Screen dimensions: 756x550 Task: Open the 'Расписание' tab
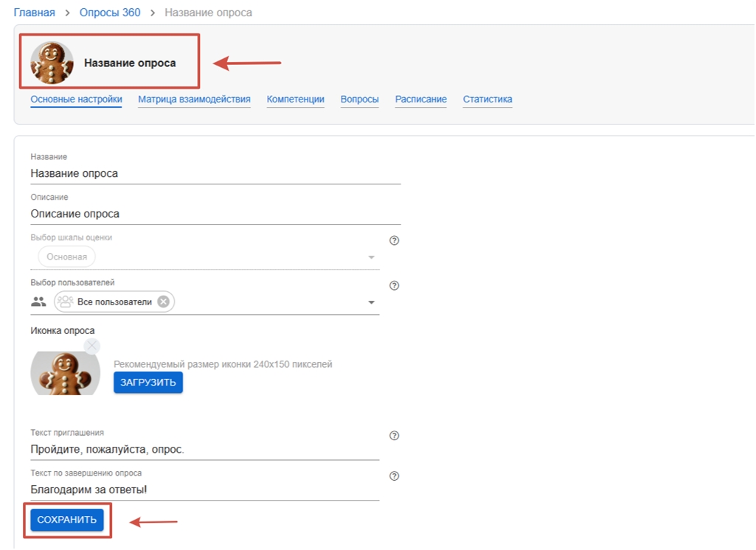[420, 100]
